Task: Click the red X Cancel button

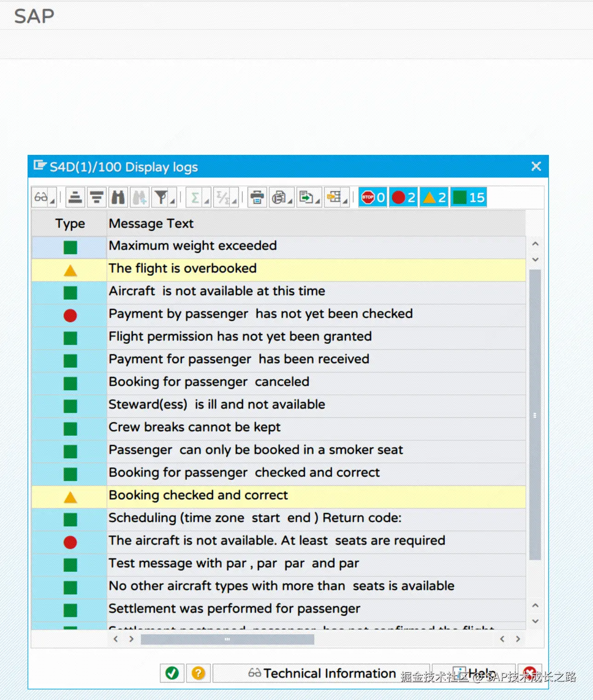Action: coord(530,673)
